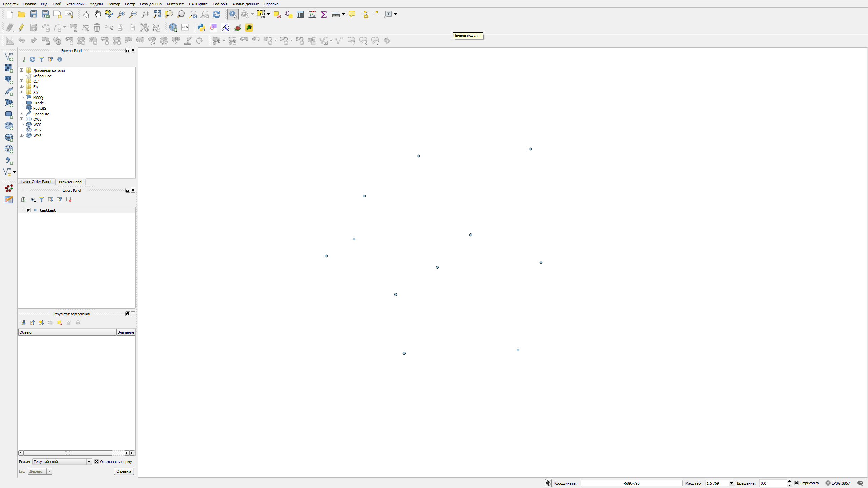Open the Режим mode dropdown
Screen dimensions: 868x488
tap(62, 462)
